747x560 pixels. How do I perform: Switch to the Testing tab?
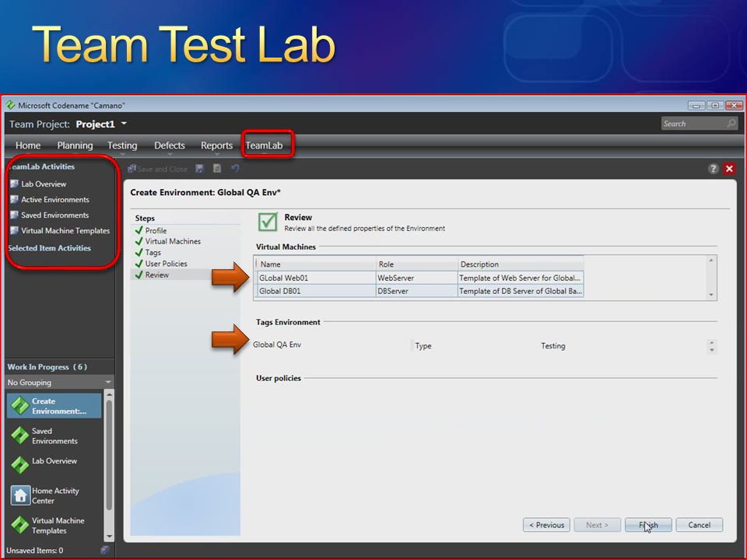[122, 145]
